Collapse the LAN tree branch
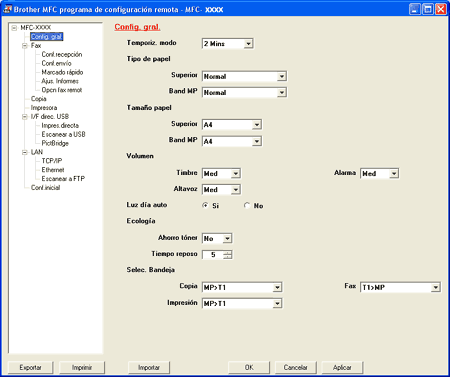The height and width of the screenshot is (377, 450). click(x=25, y=152)
